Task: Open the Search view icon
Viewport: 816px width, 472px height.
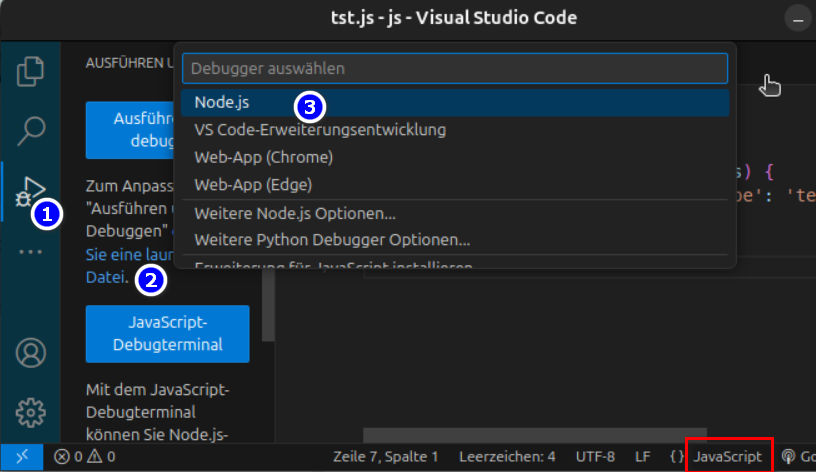Action: tap(31, 129)
